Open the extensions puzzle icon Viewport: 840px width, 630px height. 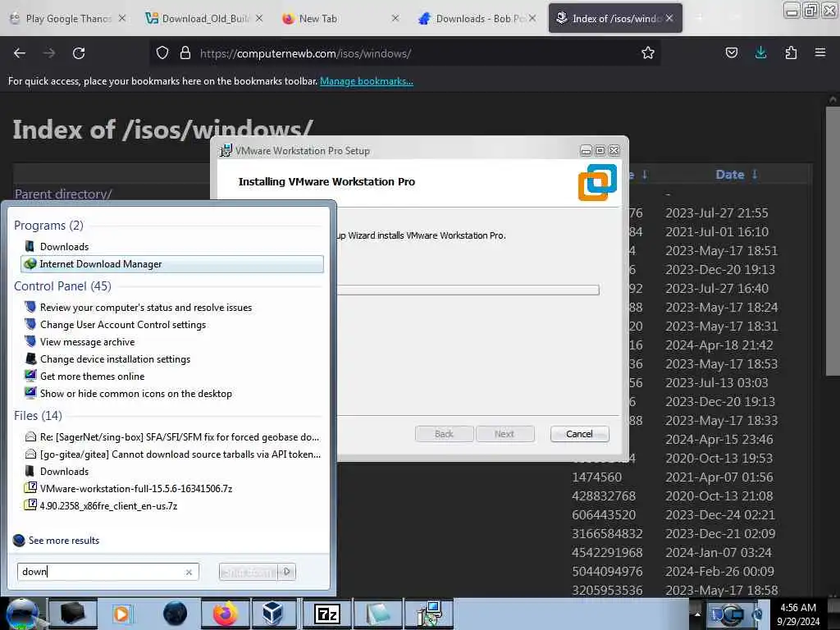pos(791,52)
